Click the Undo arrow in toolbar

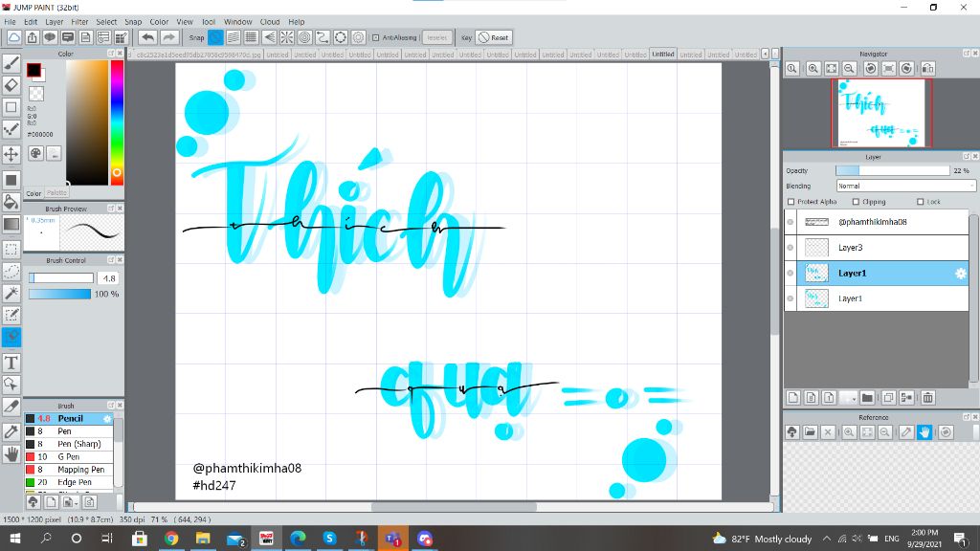(x=147, y=37)
